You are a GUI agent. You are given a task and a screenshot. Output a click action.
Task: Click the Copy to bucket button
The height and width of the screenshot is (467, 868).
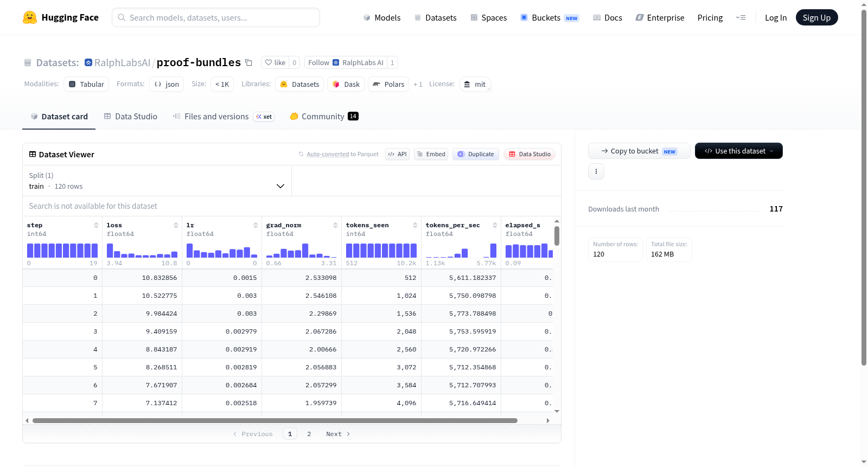click(639, 151)
